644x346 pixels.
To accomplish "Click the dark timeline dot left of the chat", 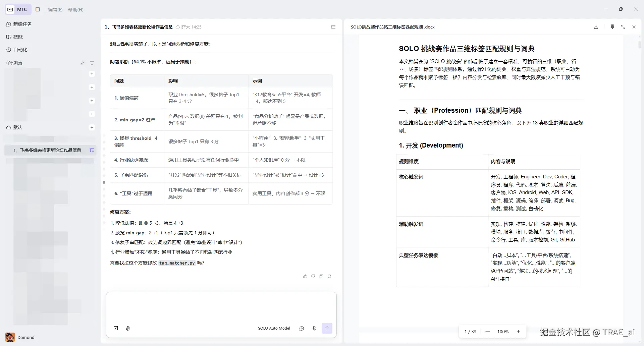I will tap(104, 182).
